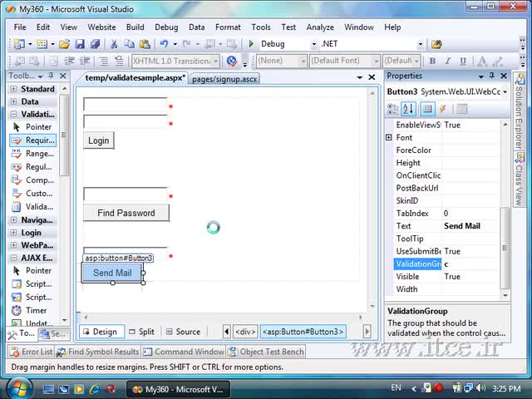Expand the Standard toolbox group
Viewport: 532px width, 399px height.
point(13,89)
